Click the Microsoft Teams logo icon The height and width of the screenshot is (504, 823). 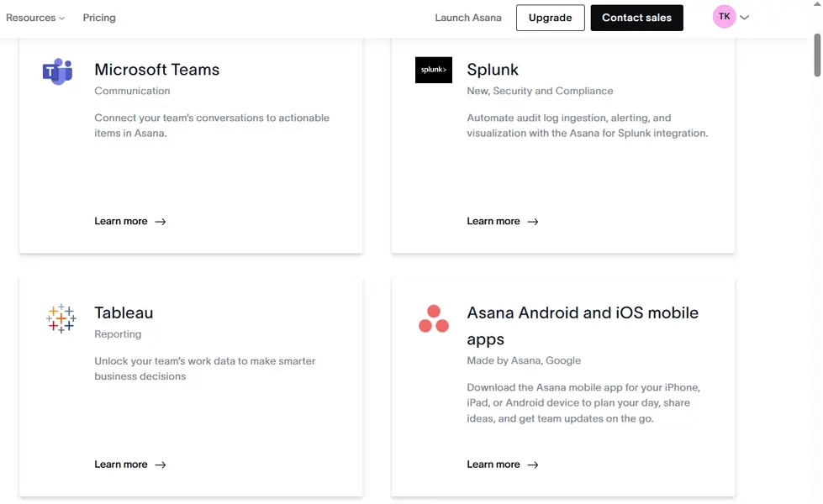click(58, 71)
